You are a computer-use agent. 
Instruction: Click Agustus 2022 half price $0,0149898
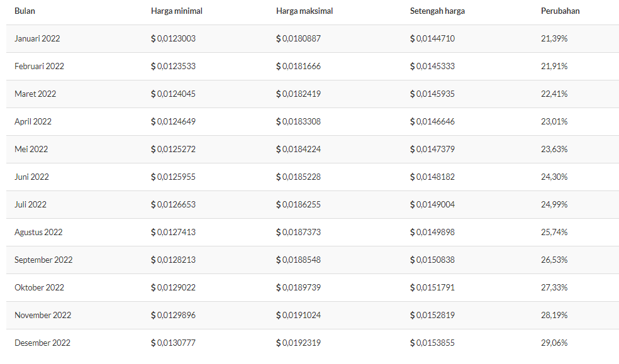tap(432, 232)
